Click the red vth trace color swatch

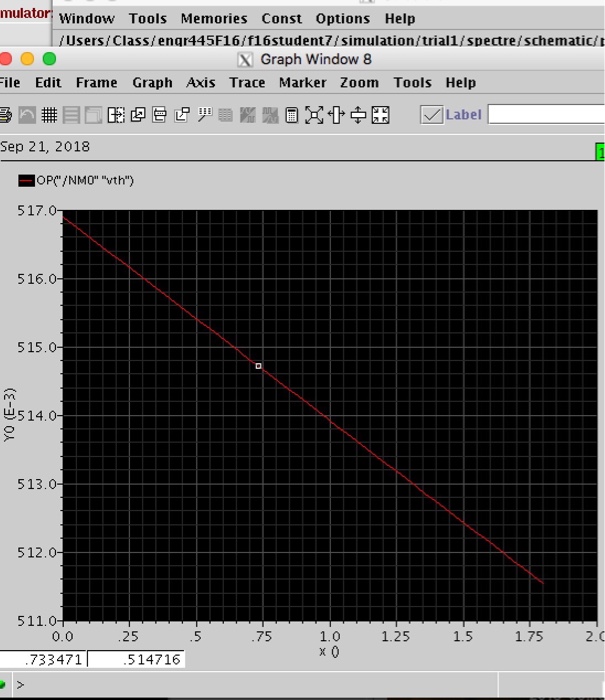coord(26,181)
